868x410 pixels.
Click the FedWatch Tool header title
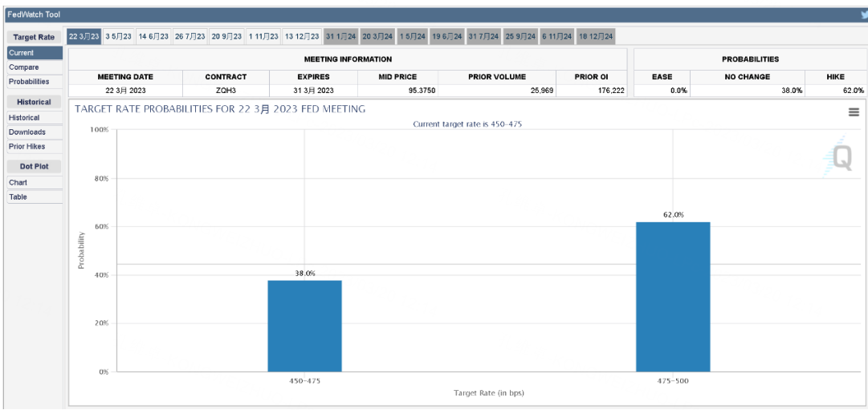33,14
